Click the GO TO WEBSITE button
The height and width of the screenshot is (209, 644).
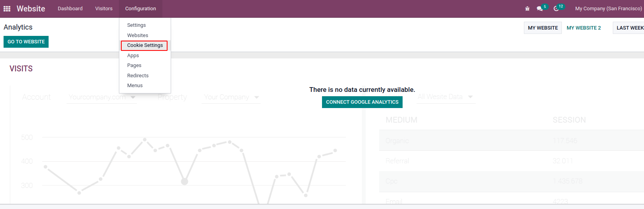pos(26,42)
